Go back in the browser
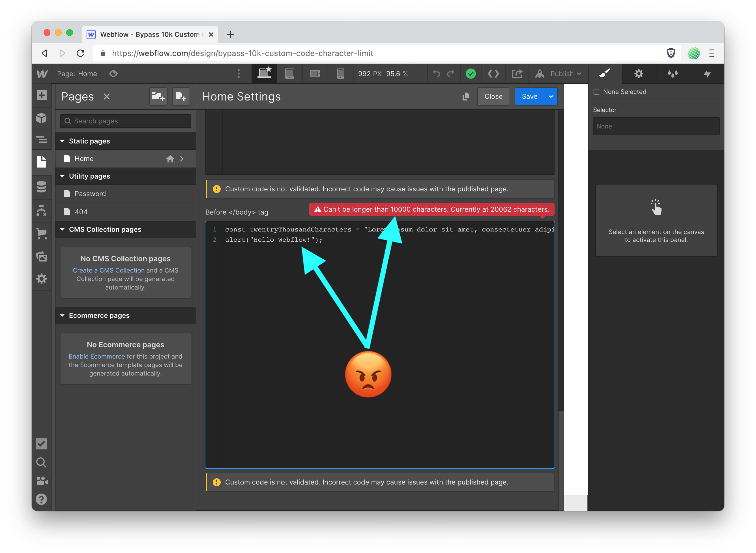Image resolution: width=756 pixels, height=553 pixels. point(44,53)
